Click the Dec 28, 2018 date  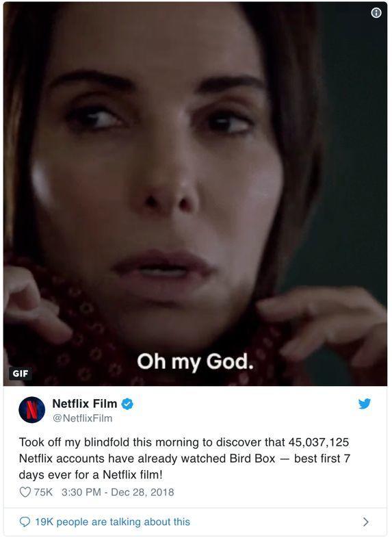coord(142,492)
